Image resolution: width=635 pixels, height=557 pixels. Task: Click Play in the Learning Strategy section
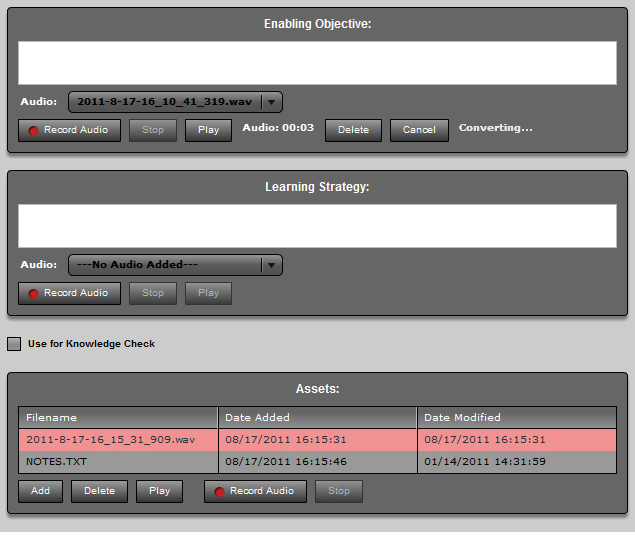208,293
